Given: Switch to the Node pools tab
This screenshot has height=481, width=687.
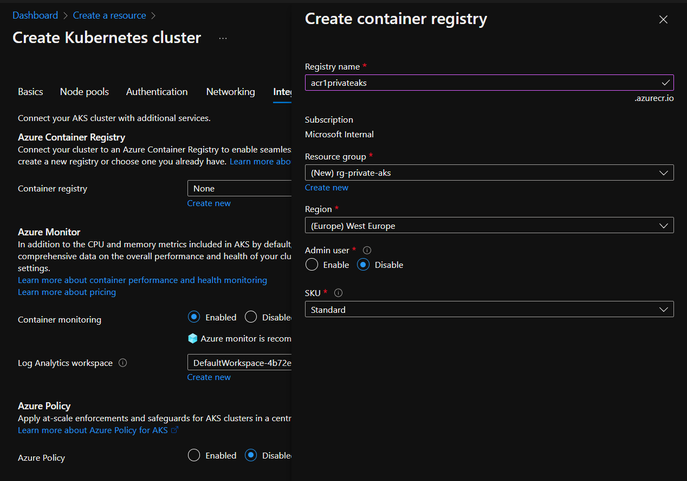Looking at the screenshot, I should [84, 92].
